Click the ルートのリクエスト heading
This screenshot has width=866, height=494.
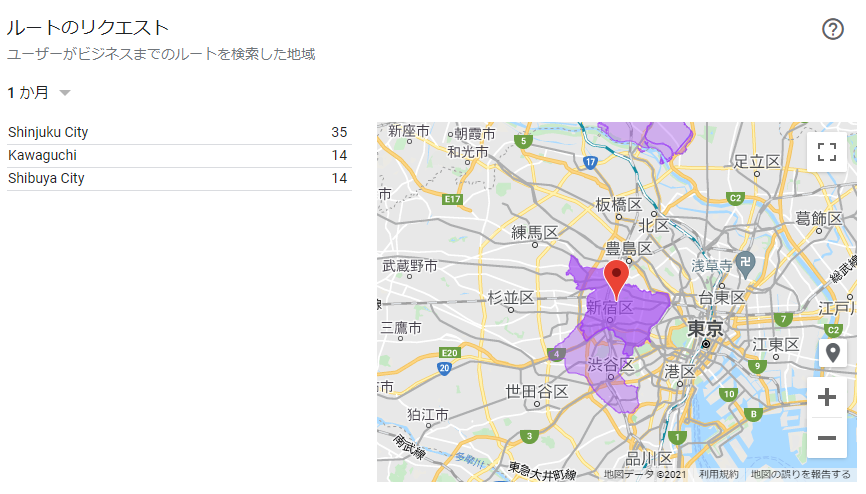[x=88, y=28]
